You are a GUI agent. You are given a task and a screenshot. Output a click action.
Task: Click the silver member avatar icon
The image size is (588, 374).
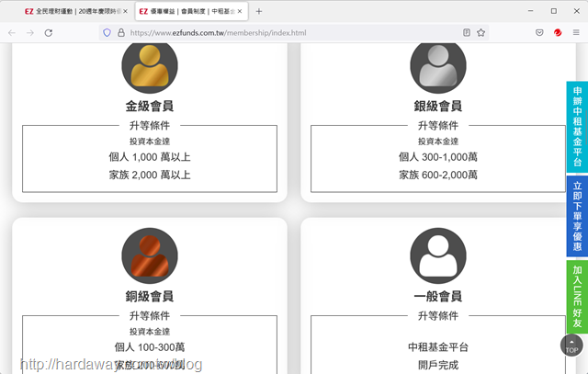(x=438, y=66)
